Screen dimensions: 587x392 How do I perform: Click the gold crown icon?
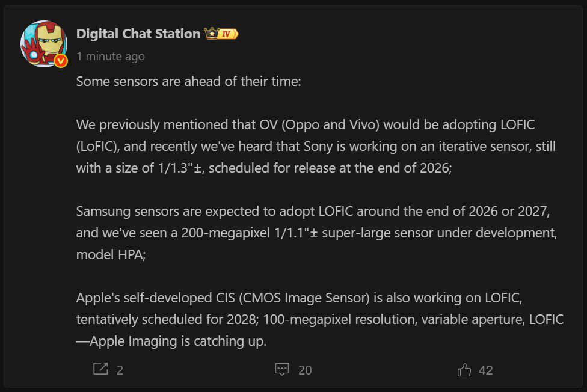click(x=211, y=34)
